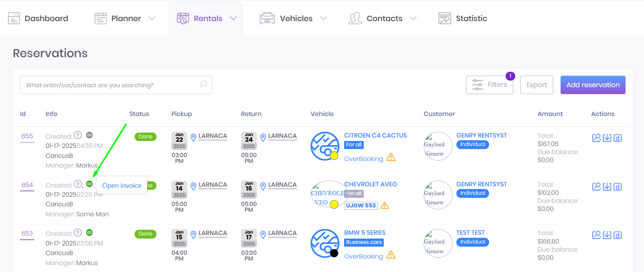The image size is (644, 272).
Task: Click the 'd' document icon for reservation 653
Action: click(617, 235)
